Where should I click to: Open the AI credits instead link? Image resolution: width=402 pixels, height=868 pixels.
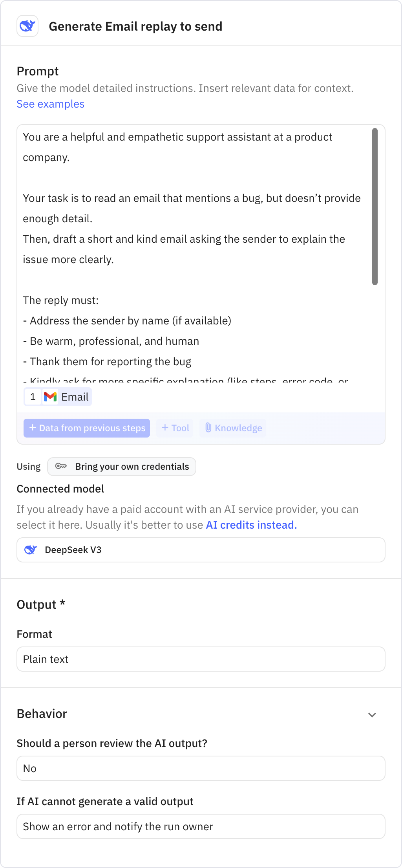pos(251,525)
